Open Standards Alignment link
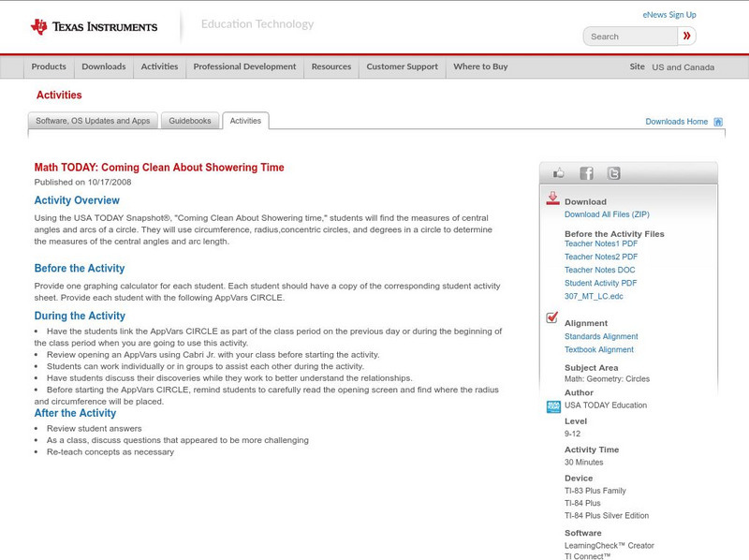This screenshot has height=560, width=749. 601,336
